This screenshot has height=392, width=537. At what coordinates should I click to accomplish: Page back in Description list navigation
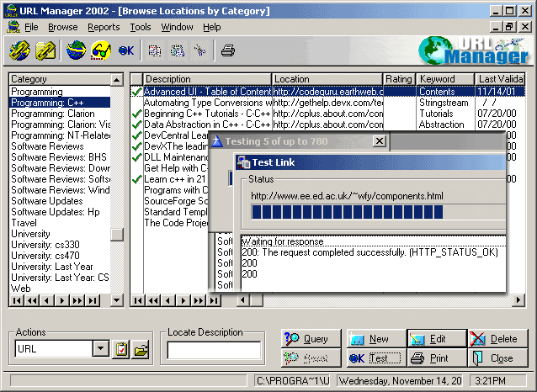tap(153, 300)
